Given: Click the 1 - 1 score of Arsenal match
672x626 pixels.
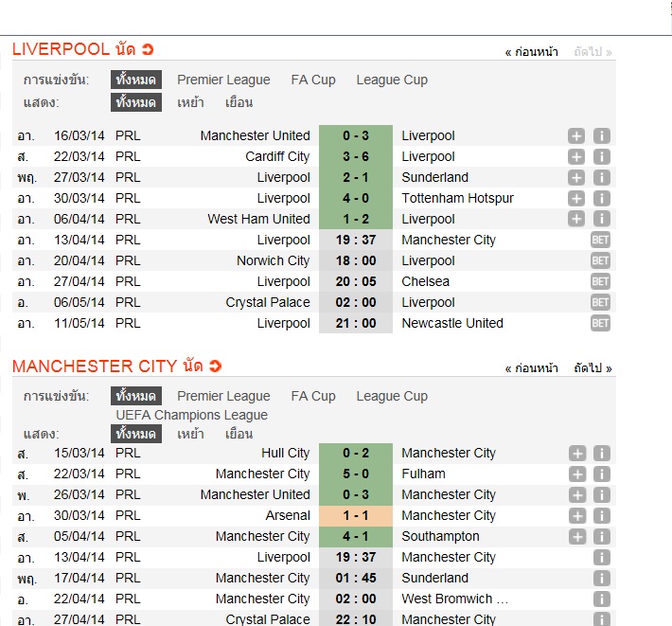Looking at the screenshot, I should (356, 515).
